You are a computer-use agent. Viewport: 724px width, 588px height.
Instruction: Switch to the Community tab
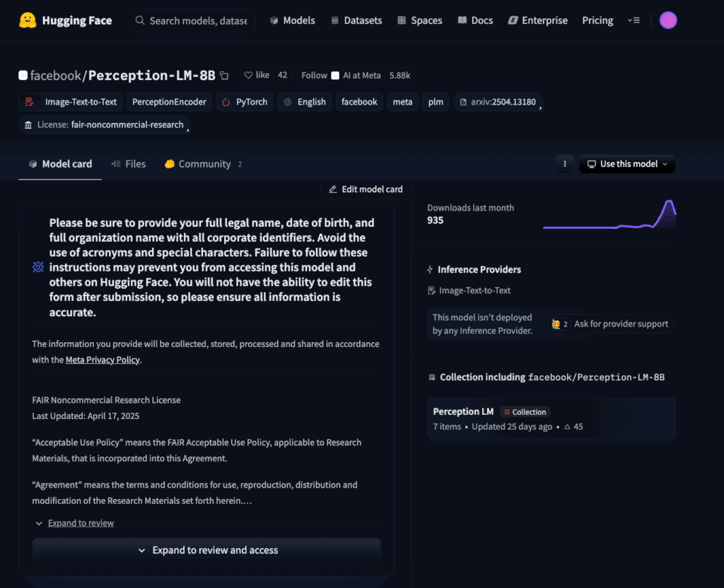(203, 164)
